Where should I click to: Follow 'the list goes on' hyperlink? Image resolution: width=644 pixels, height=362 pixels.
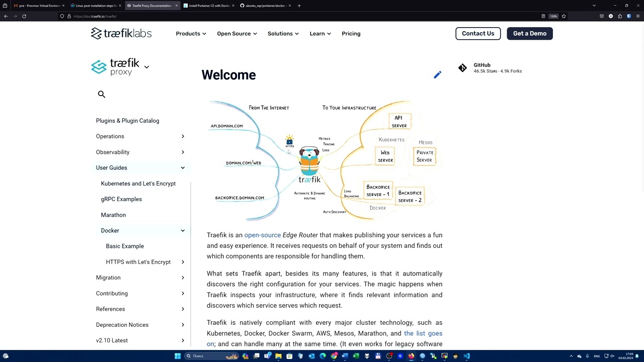423,333
